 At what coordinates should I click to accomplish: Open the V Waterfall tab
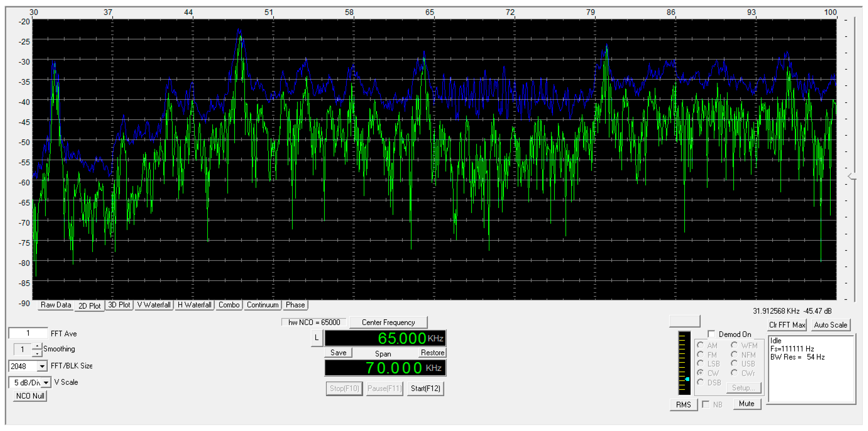[154, 305]
